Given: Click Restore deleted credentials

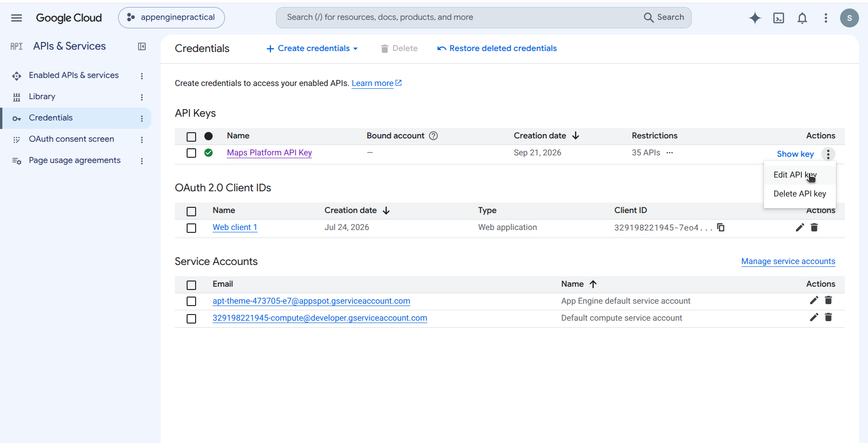Looking at the screenshot, I should [x=497, y=49].
